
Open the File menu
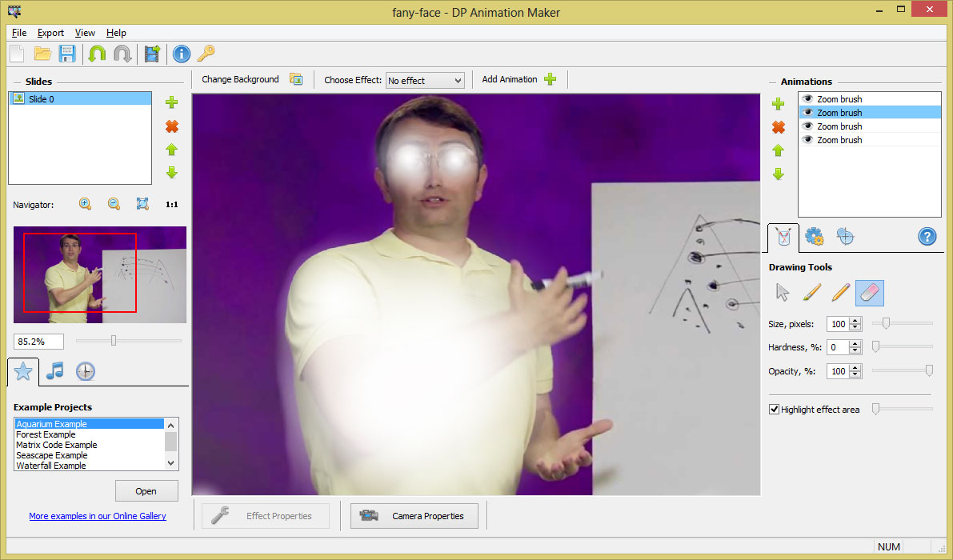19,33
